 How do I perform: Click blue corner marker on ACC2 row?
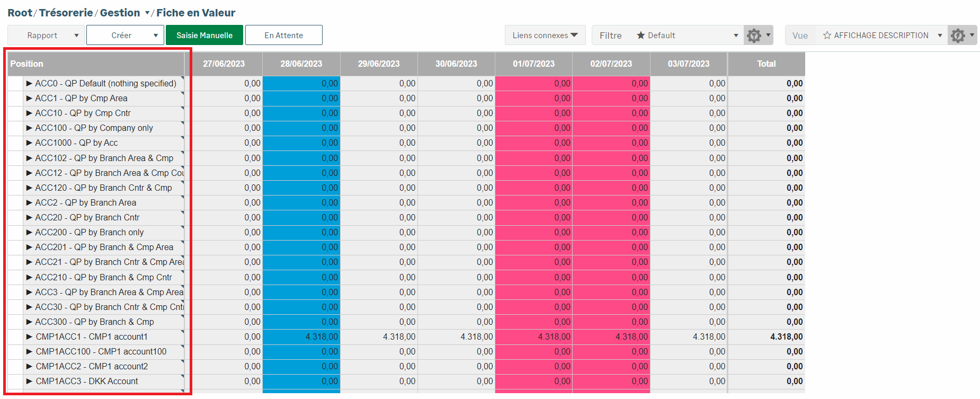click(x=182, y=198)
